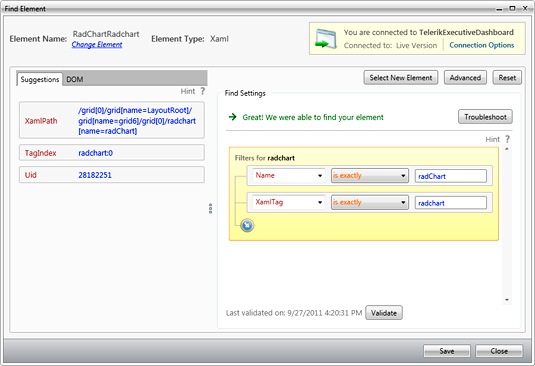Click the Change Element link
535x366 pixels.
pyautogui.click(x=97, y=45)
